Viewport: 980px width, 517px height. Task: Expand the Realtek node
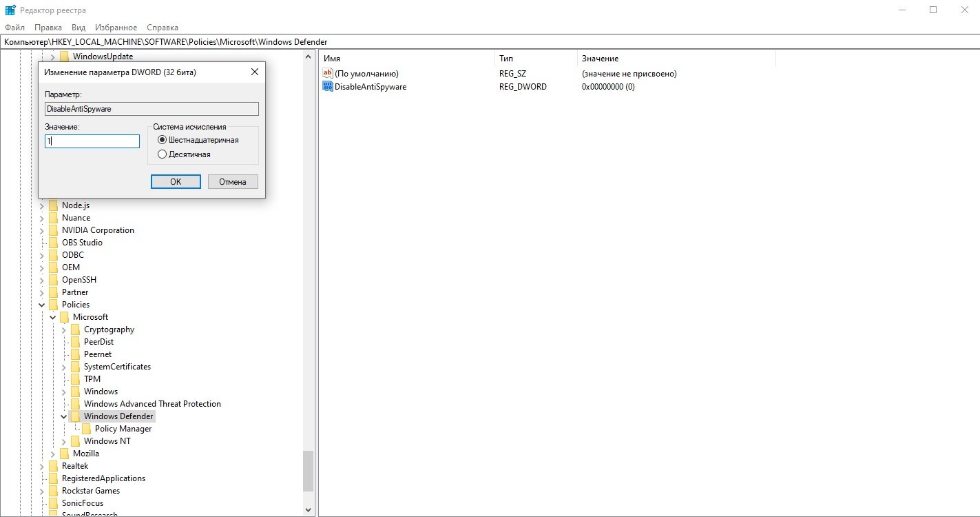click(x=42, y=466)
